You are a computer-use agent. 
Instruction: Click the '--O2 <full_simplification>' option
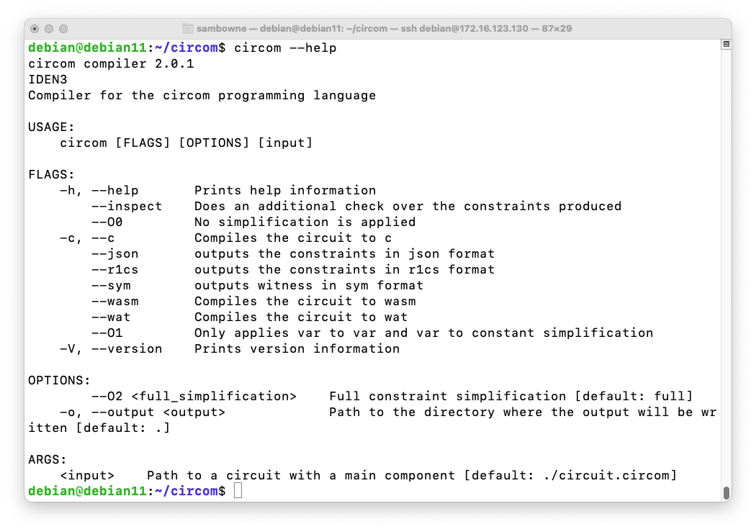tap(194, 396)
